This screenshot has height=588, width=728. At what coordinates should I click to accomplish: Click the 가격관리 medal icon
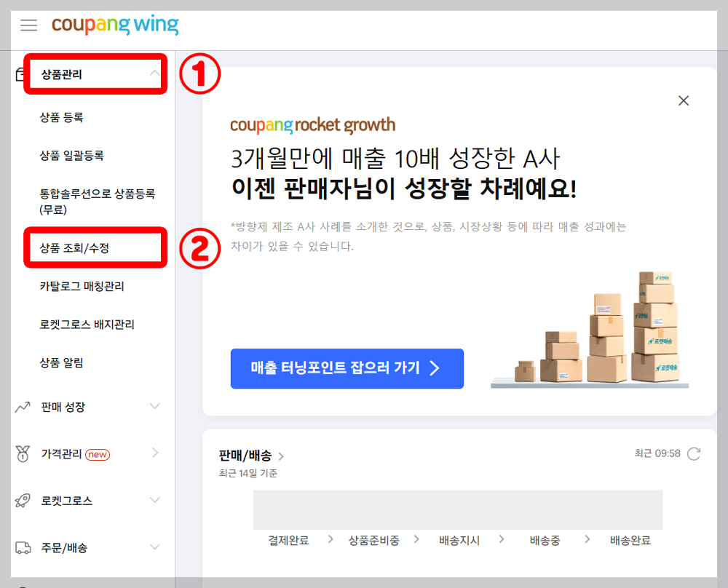23,454
